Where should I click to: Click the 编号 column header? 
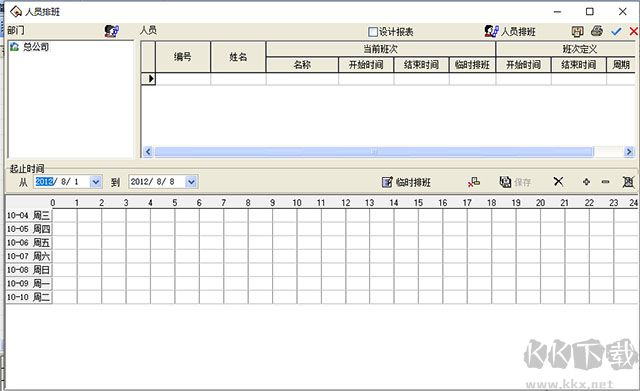pyautogui.click(x=183, y=57)
